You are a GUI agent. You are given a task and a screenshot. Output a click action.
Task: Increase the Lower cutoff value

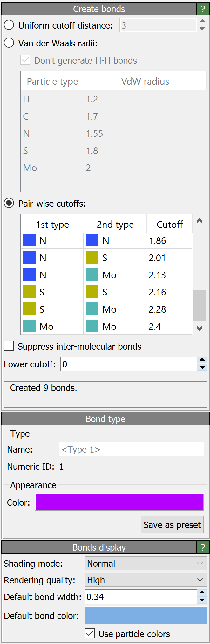coord(202,360)
